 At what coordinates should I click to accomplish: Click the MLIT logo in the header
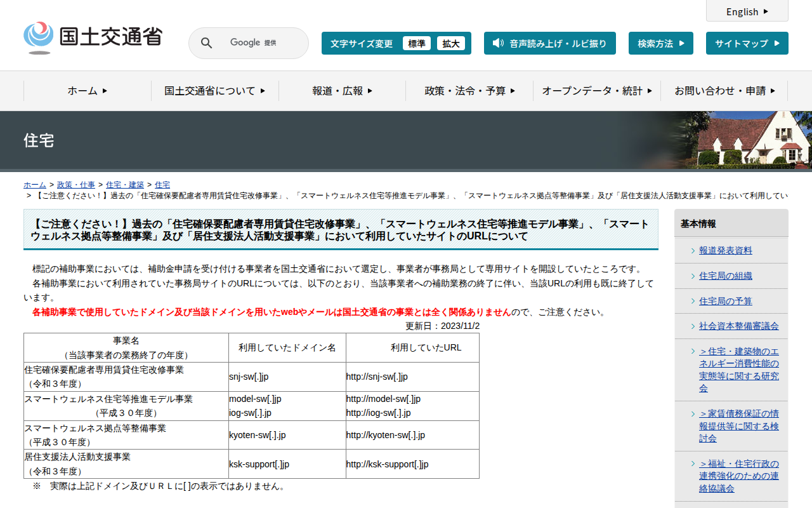pyautogui.click(x=93, y=37)
